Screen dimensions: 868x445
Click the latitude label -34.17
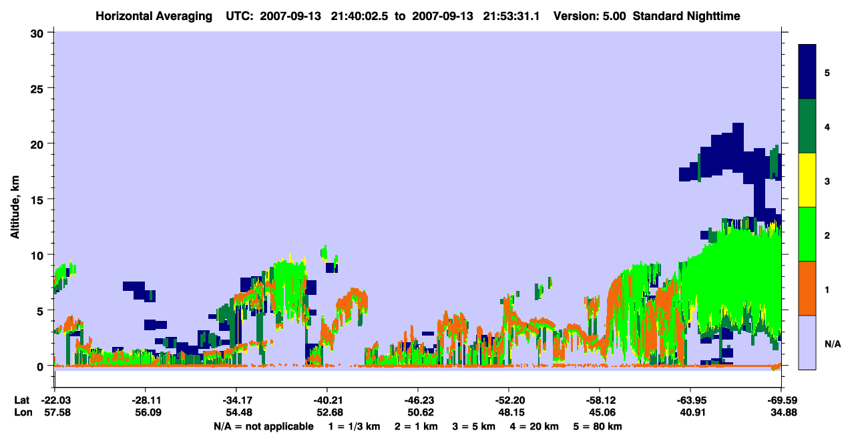point(236,400)
